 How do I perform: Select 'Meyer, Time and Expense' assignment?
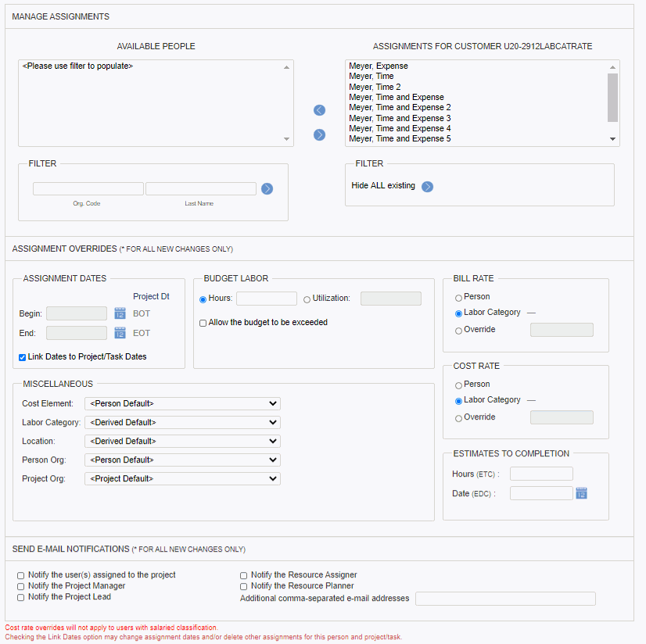(397, 97)
